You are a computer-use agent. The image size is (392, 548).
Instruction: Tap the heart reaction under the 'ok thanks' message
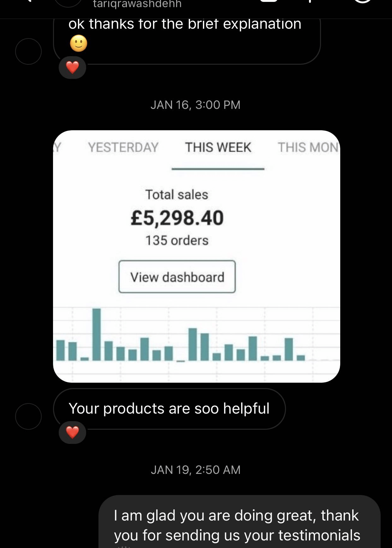(x=72, y=68)
